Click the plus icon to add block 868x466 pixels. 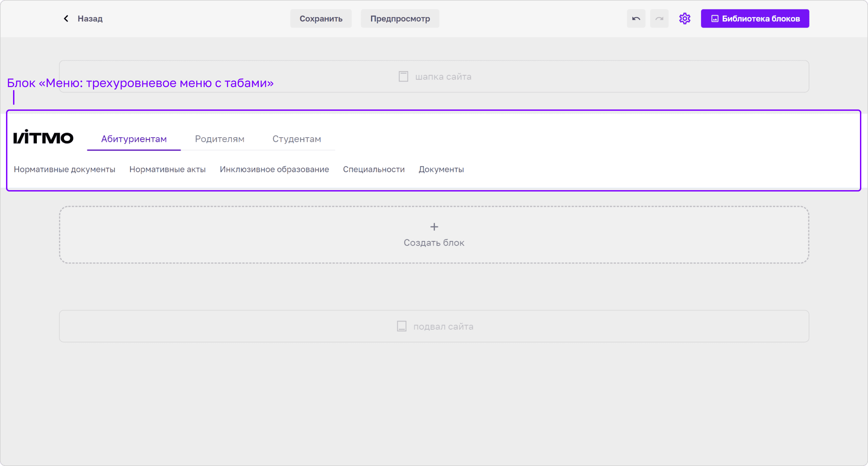click(x=434, y=227)
